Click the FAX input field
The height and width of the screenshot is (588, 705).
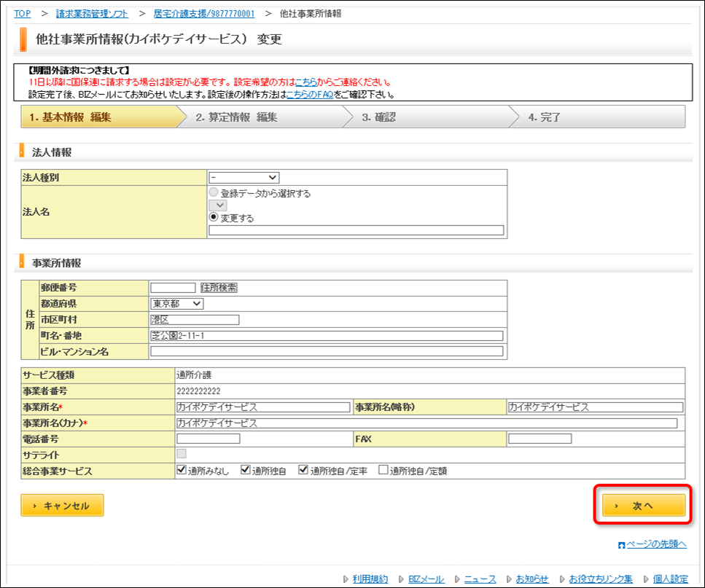tap(540, 439)
